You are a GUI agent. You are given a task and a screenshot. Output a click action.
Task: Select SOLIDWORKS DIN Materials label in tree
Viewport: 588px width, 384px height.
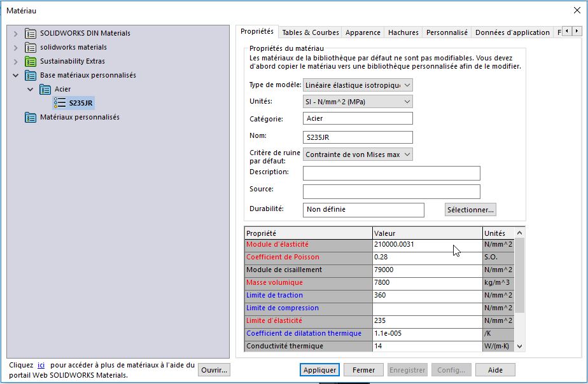tap(85, 33)
